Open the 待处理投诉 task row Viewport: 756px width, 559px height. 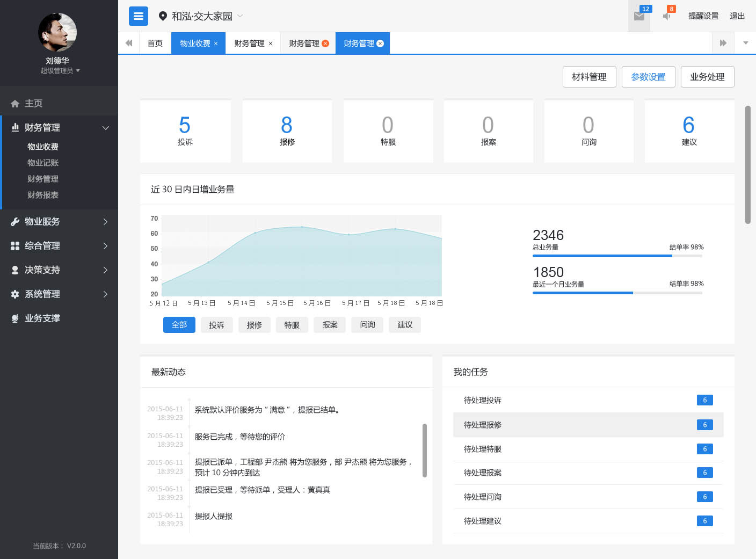pyautogui.click(x=588, y=400)
